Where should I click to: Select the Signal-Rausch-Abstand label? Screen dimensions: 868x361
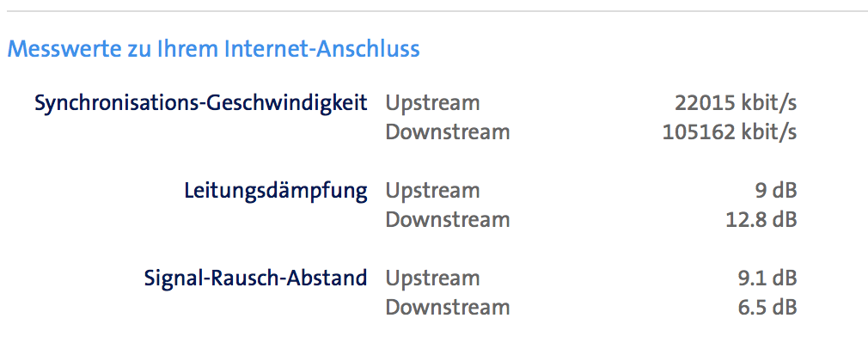tap(255, 278)
